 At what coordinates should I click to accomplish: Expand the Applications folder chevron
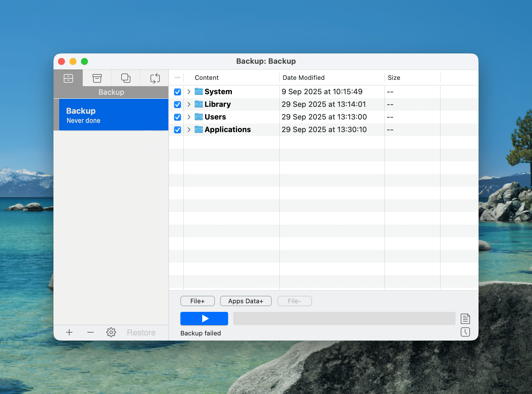pyautogui.click(x=189, y=130)
